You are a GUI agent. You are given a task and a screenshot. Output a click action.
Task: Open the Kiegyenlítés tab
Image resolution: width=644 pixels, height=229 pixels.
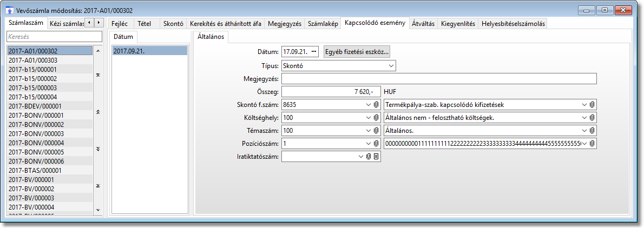pos(458,24)
